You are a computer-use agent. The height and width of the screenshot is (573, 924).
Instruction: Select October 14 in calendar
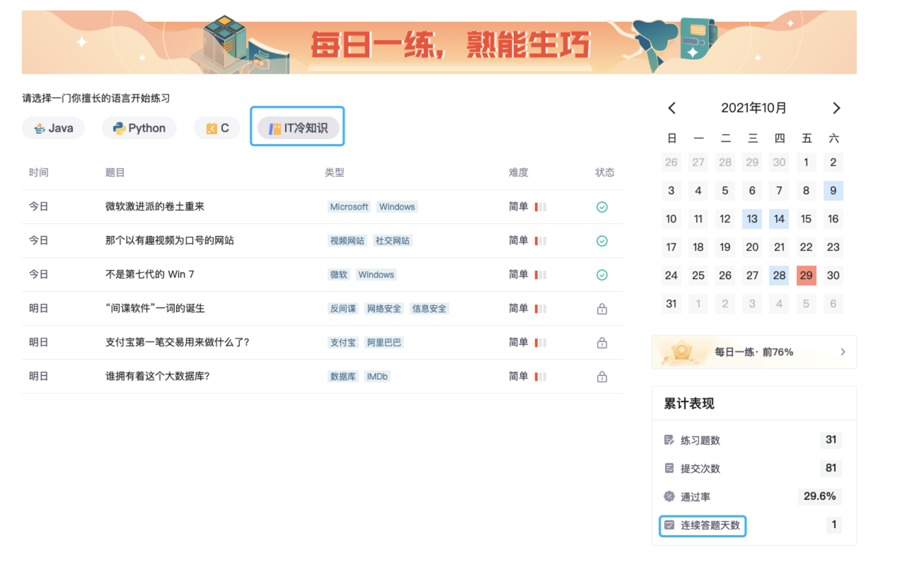[x=779, y=219]
